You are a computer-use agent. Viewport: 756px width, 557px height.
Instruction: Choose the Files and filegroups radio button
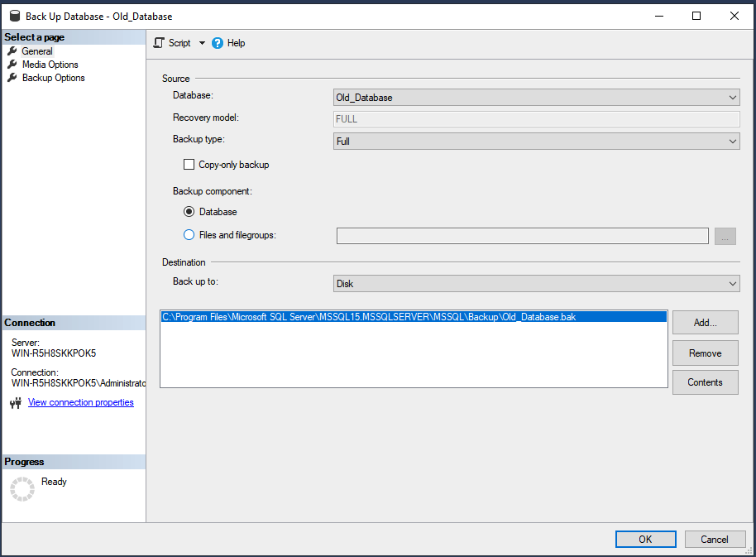pyautogui.click(x=189, y=234)
